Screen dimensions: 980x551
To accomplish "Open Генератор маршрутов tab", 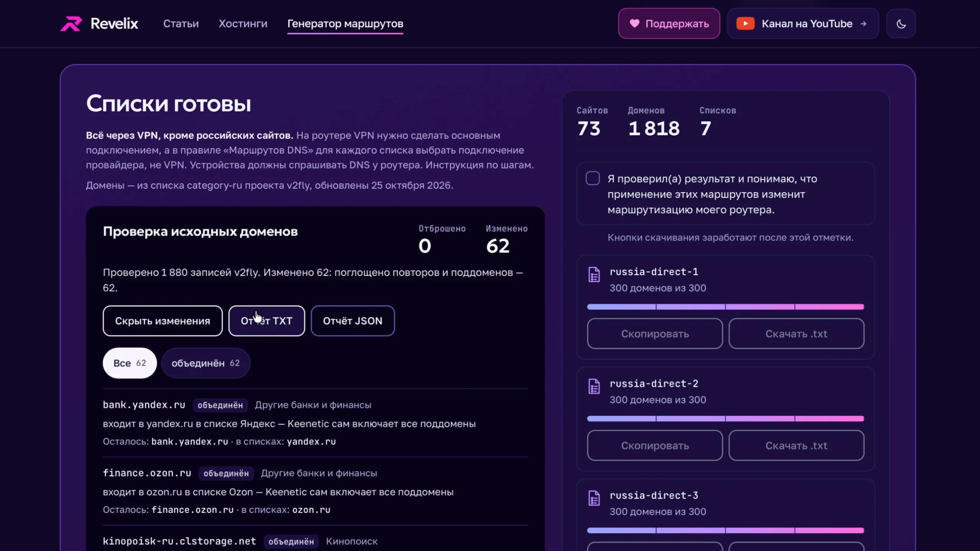I will (345, 24).
